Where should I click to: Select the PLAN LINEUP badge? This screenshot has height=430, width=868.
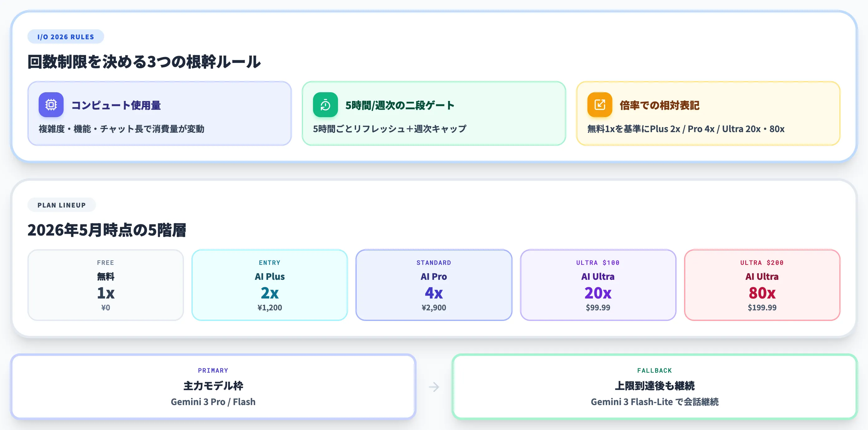pos(62,205)
